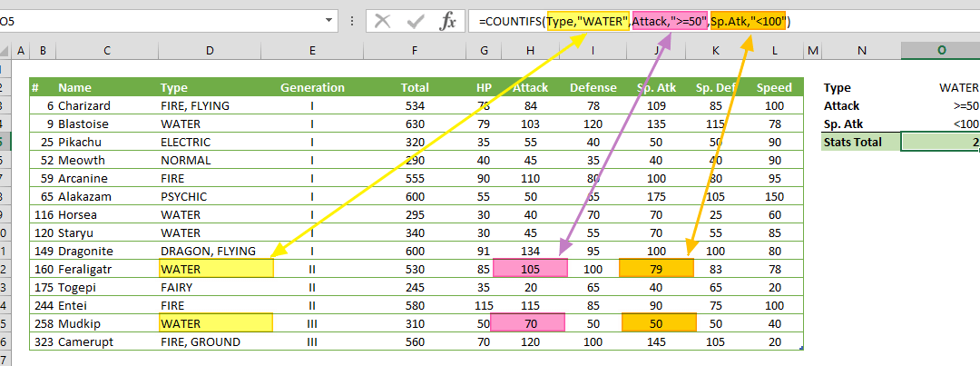Click the ELECTRIC type cell
Image resolution: width=980 pixels, height=366 pixels.
pyautogui.click(x=209, y=142)
